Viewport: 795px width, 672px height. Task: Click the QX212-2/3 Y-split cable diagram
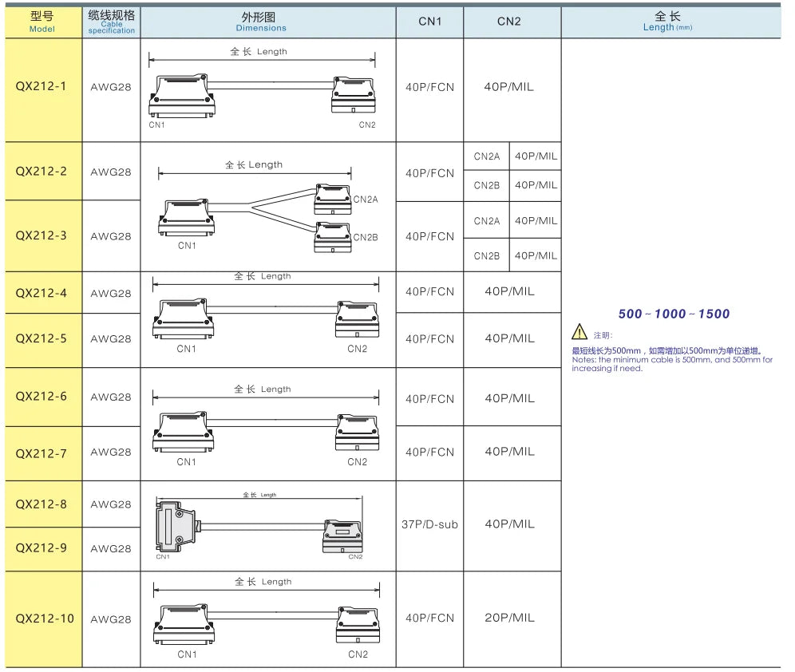click(x=267, y=206)
